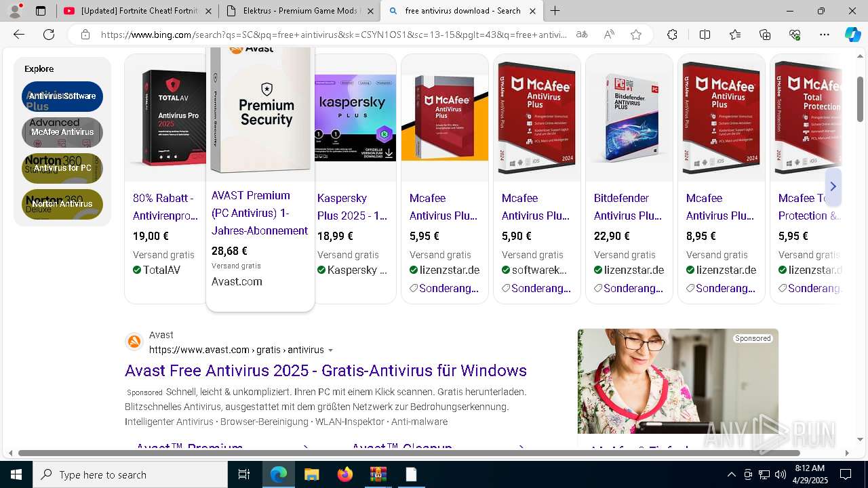Open Microsoft Edge from taskbar
This screenshot has height=488, width=868.
(279, 474)
